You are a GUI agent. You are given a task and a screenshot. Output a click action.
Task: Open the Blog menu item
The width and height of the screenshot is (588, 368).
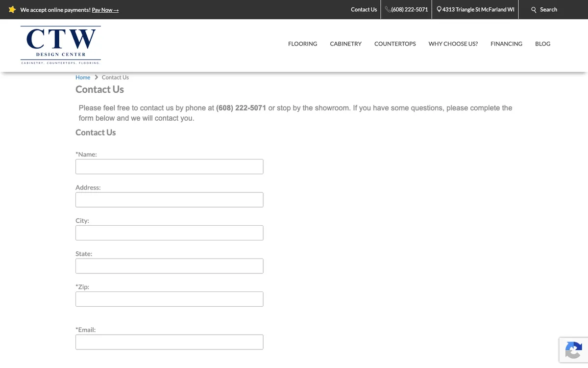coord(543,44)
